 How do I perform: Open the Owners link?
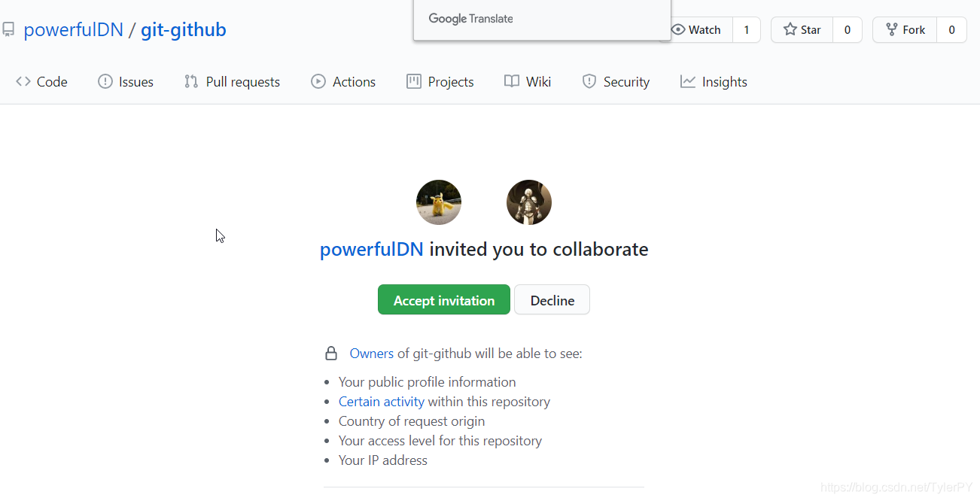click(372, 353)
